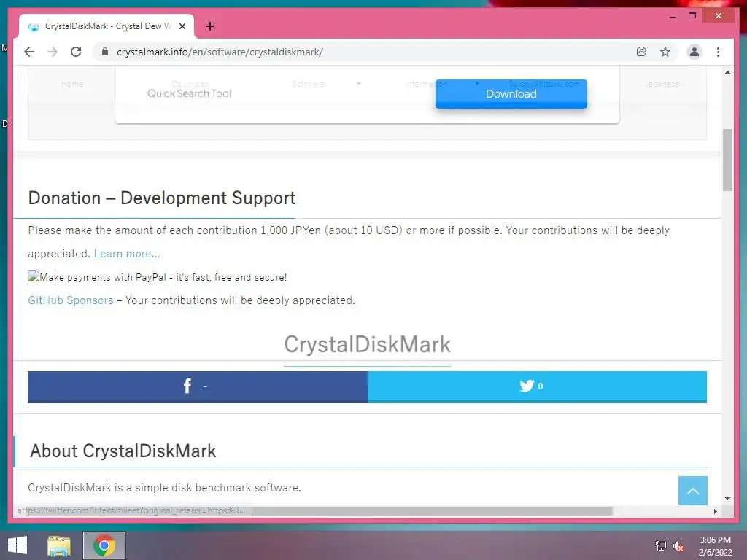Image resolution: width=747 pixels, height=560 pixels.
Task: Reload the crystalmark.info page
Action: [76, 52]
